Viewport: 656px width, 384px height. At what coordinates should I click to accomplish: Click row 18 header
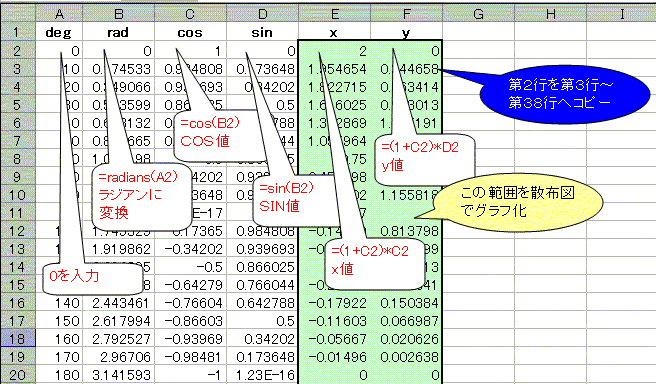pos(18,338)
